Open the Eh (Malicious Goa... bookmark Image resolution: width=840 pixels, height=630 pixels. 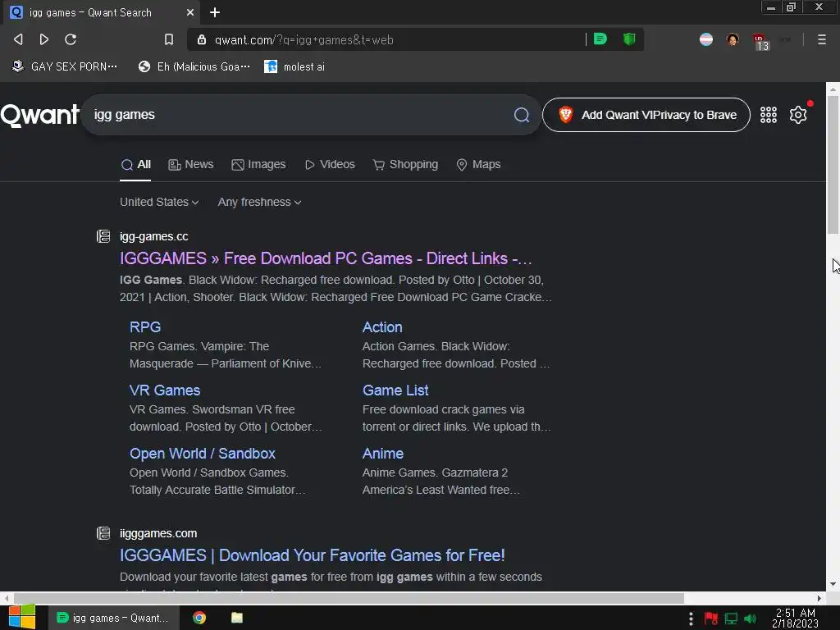pos(194,66)
